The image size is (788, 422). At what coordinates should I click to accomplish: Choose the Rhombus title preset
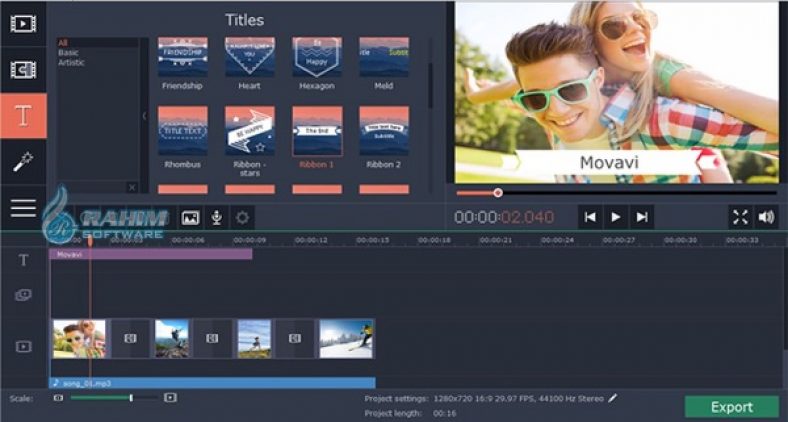[x=182, y=137]
